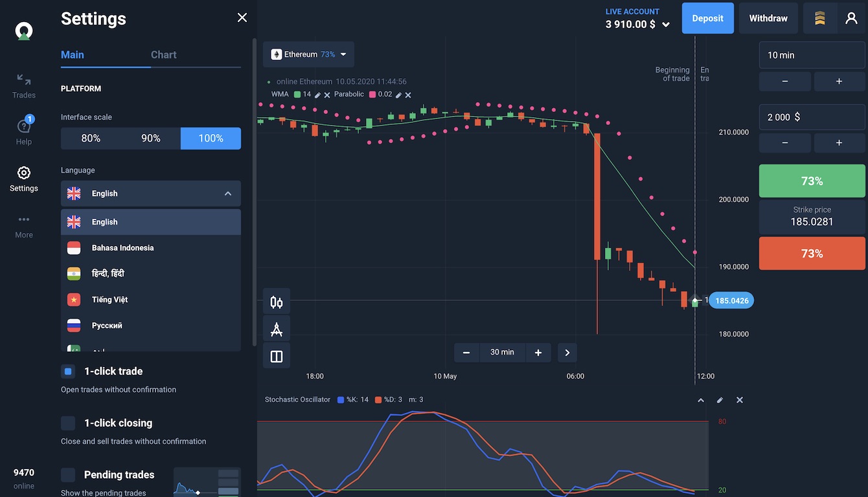The height and width of the screenshot is (497, 868).
Task: Edit the Stochastic Oscillator with pencil icon
Action: tap(720, 400)
